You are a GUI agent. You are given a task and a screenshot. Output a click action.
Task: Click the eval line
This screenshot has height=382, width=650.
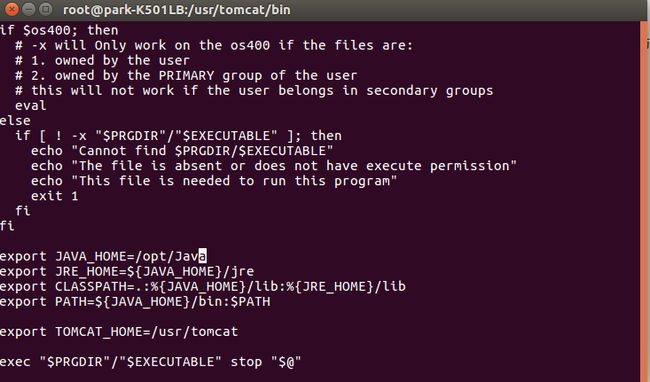(31, 105)
